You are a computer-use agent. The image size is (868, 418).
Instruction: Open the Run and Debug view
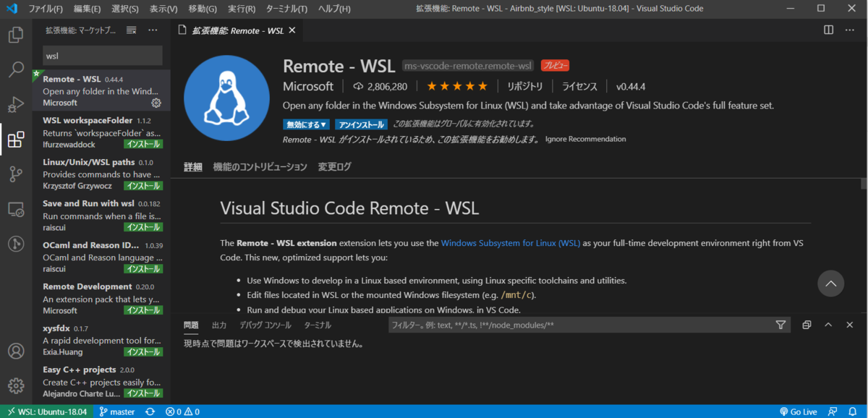tap(16, 104)
